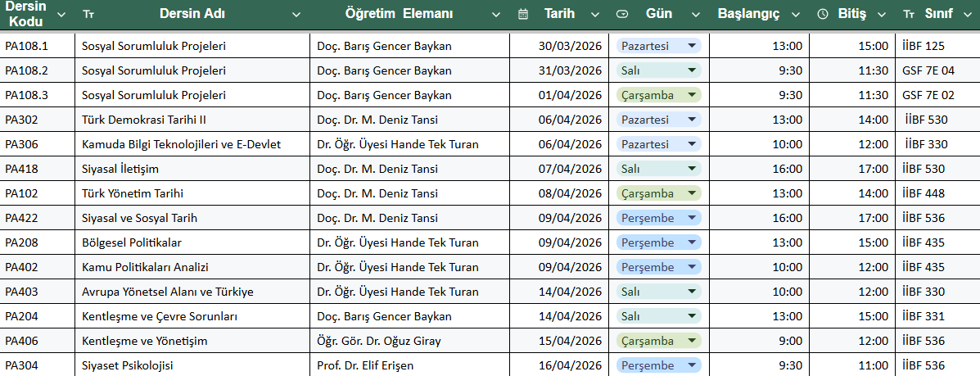Click the text type icon beside Dersin Adı
The height and width of the screenshot is (376, 980).
tap(88, 14)
